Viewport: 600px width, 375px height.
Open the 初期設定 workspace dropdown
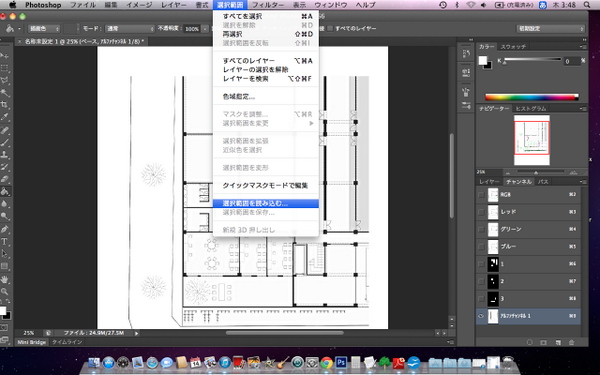tap(551, 29)
